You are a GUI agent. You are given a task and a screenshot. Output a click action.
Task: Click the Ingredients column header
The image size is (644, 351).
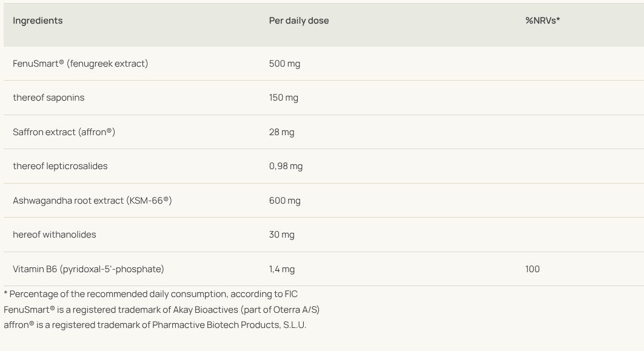pos(38,21)
